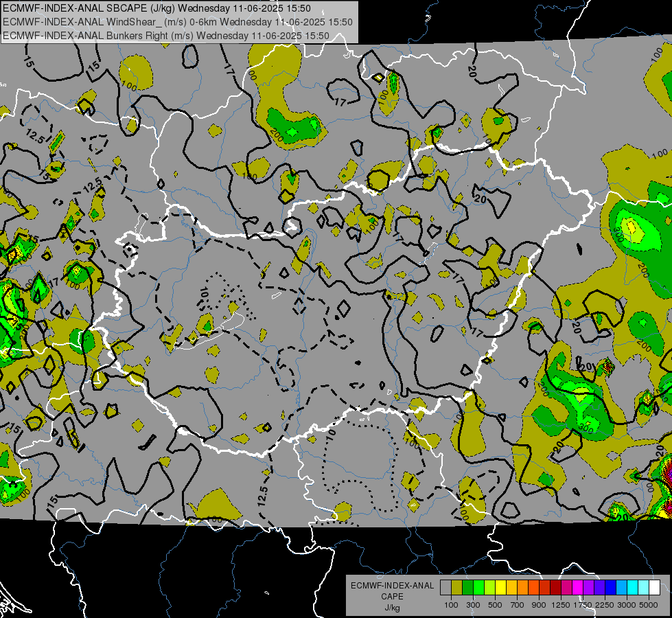Choose the lime yellow-green legend swatch
This screenshot has height=618, width=672.
pyautogui.click(x=490, y=587)
